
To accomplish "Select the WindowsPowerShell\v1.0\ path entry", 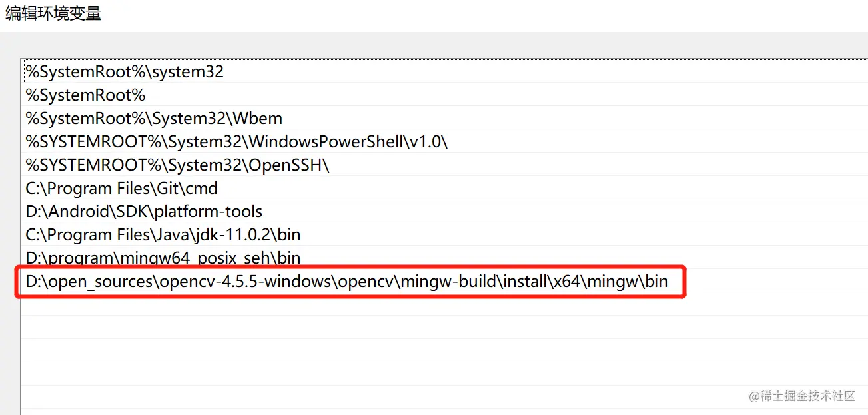I will [236, 142].
